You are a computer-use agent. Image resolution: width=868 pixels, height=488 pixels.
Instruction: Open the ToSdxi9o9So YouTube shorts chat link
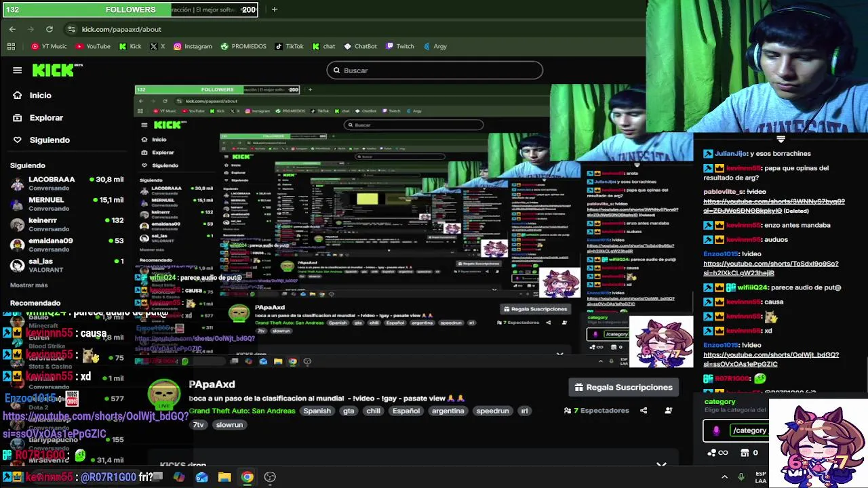coord(771,268)
